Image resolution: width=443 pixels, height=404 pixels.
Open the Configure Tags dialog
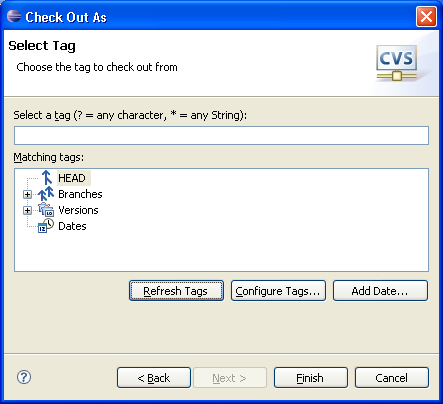(x=278, y=291)
